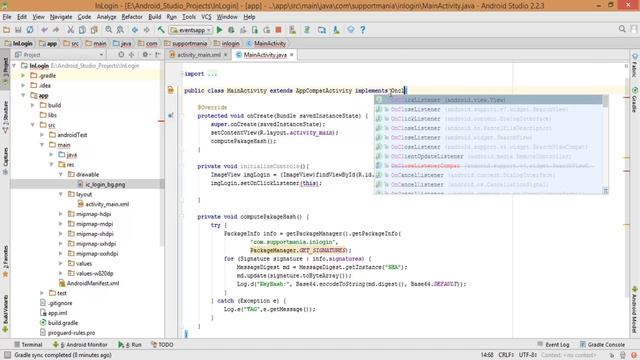640x360 pixels.
Task: Select build.gradle in project tree
Action: click(59, 323)
